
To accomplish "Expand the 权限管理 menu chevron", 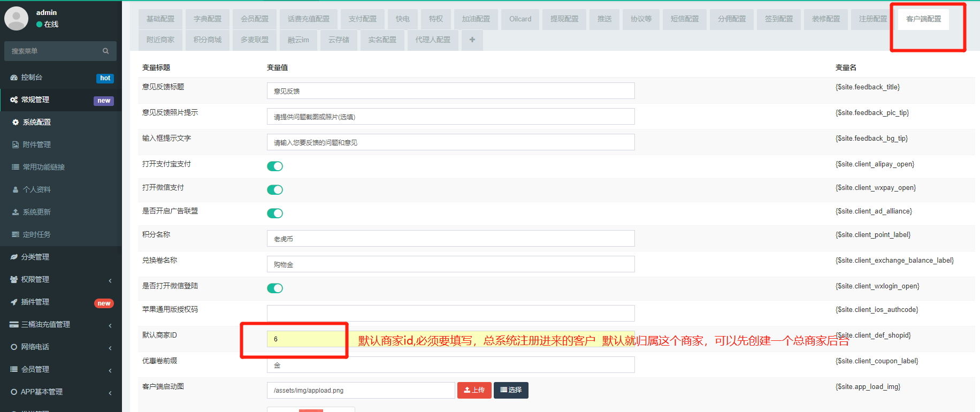I will (x=110, y=280).
